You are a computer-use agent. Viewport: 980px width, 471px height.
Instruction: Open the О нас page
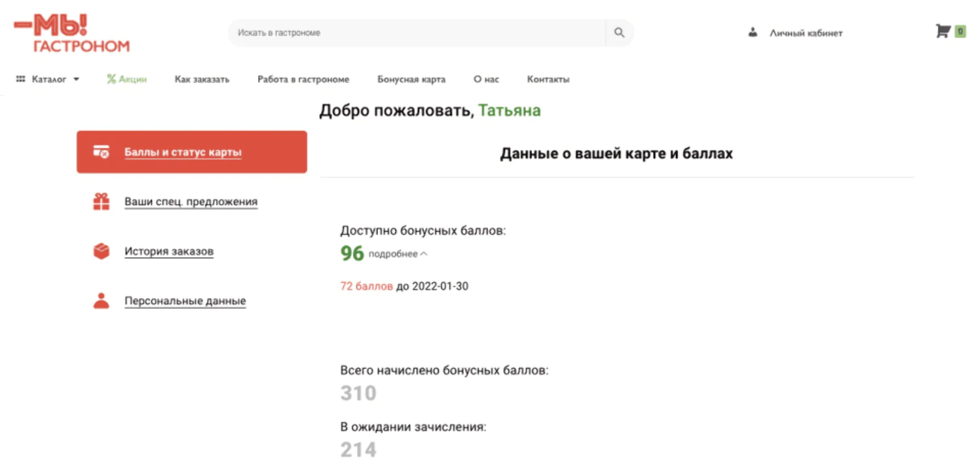coord(486,79)
